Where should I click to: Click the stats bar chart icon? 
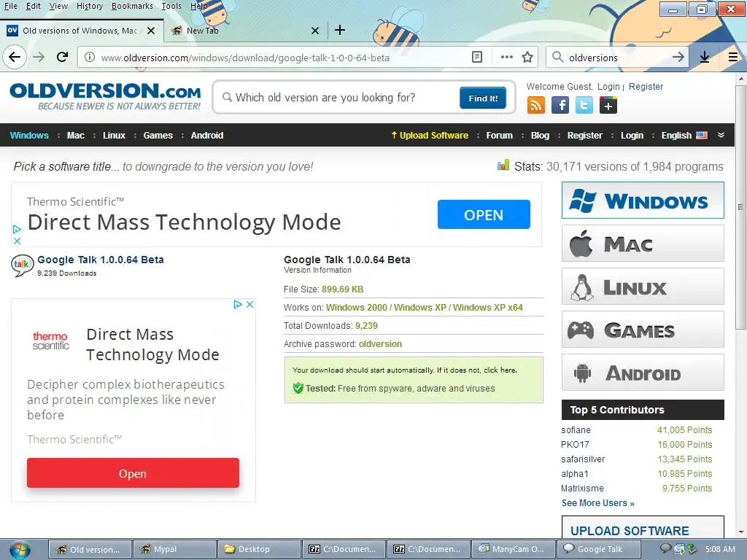click(503, 166)
